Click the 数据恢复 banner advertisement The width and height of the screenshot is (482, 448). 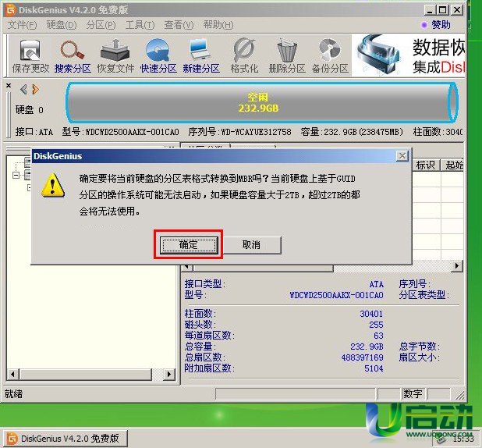pyautogui.click(x=409, y=55)
